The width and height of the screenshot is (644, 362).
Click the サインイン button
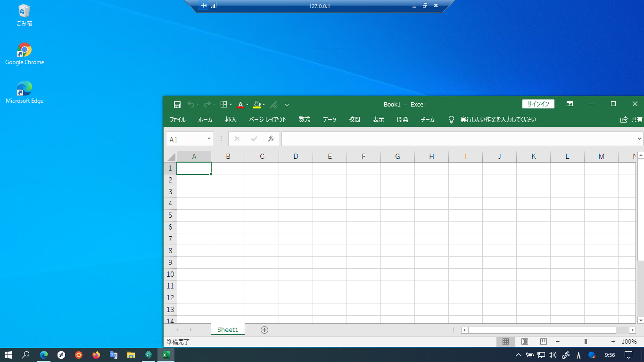point(538,104)
